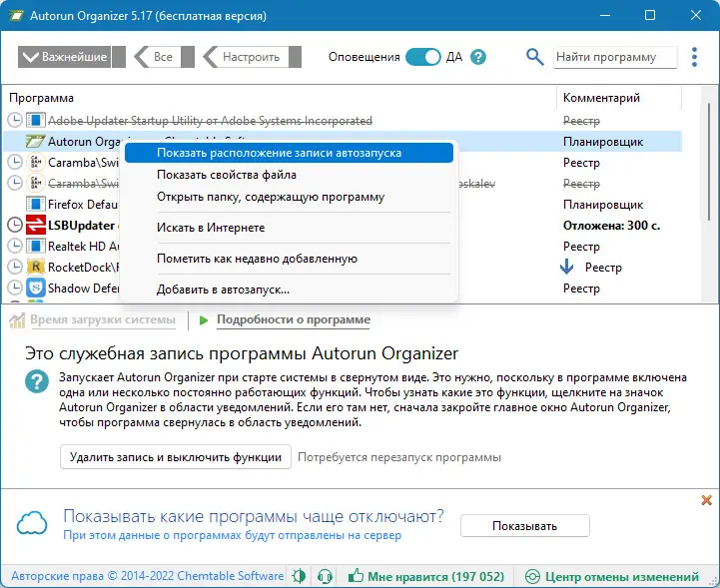Viewport: 720px width, 588px height.
Task: Click the Chemtable Software copyright link
Action: click(148, 576)
